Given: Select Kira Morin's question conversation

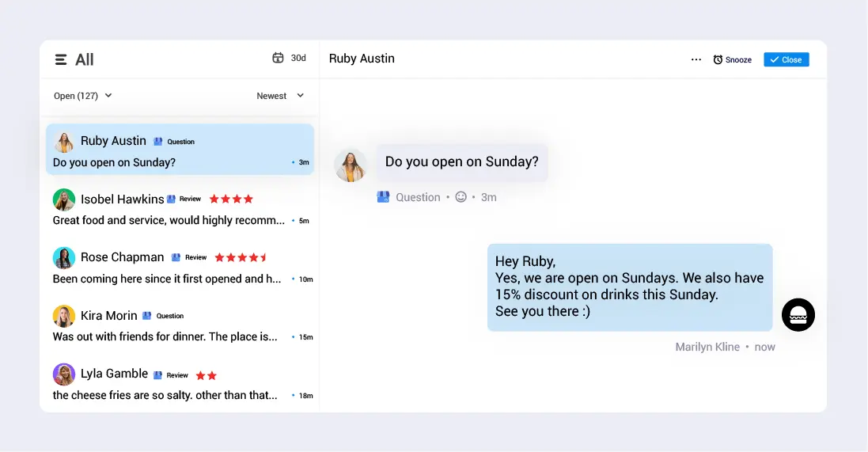Looking at the screenshot, I should 180,325.
